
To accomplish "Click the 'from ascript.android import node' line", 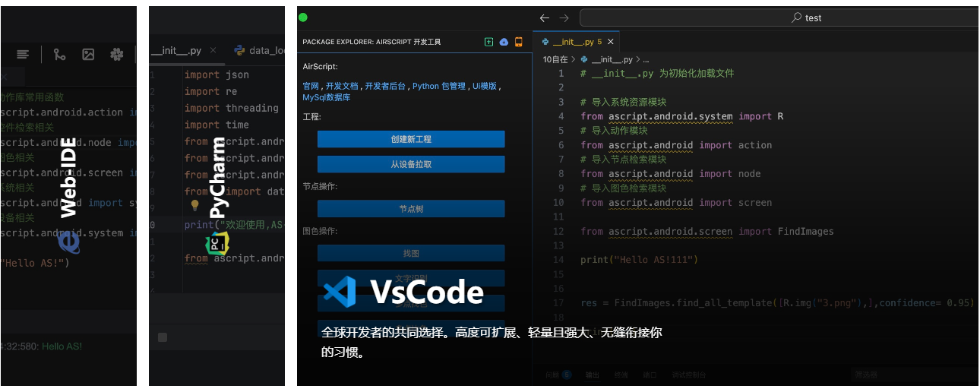I will click(671, 174).
